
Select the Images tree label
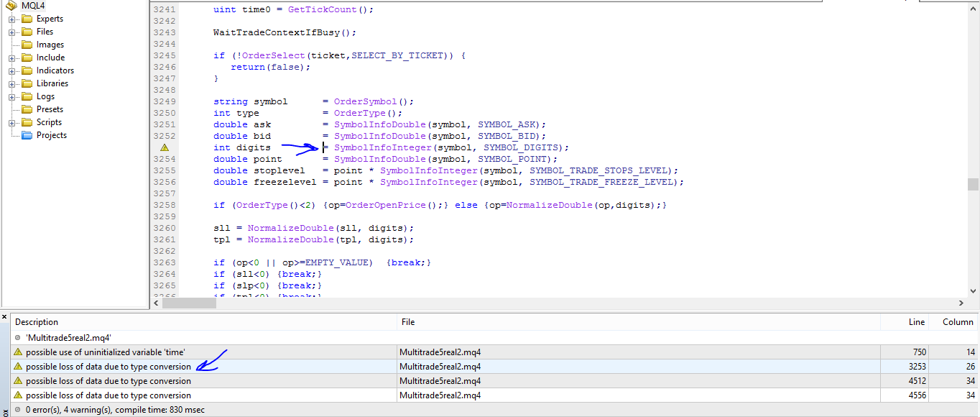pos(50,45)
